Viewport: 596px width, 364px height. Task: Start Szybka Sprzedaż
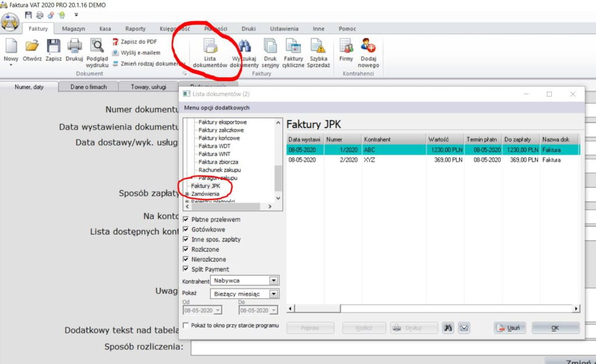[x=318, y=47]
